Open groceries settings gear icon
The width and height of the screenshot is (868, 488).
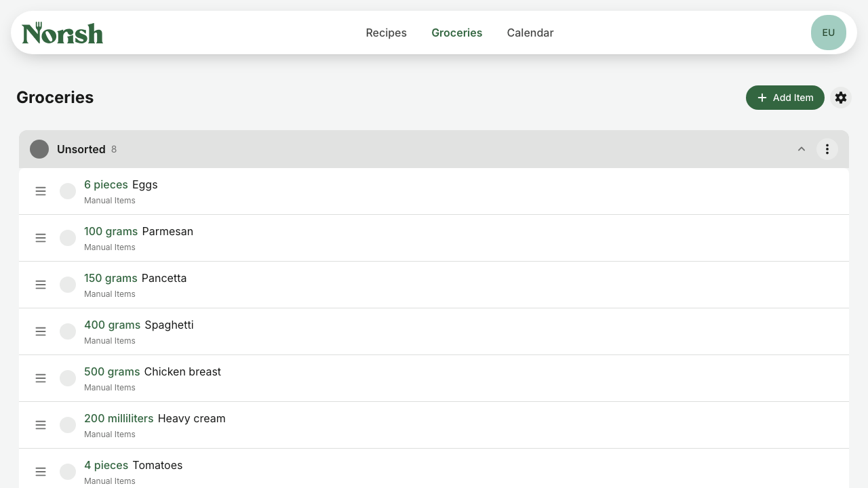841,98
